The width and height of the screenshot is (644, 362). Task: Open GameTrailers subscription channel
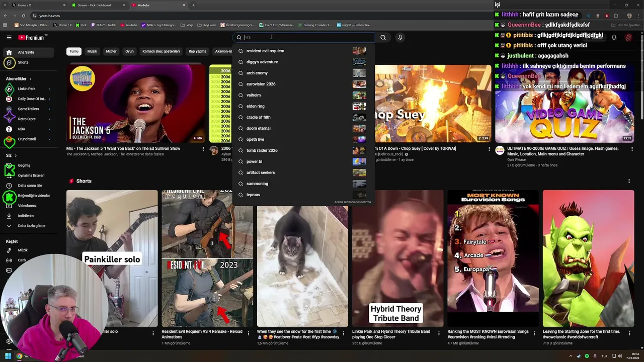click(29, 109)
